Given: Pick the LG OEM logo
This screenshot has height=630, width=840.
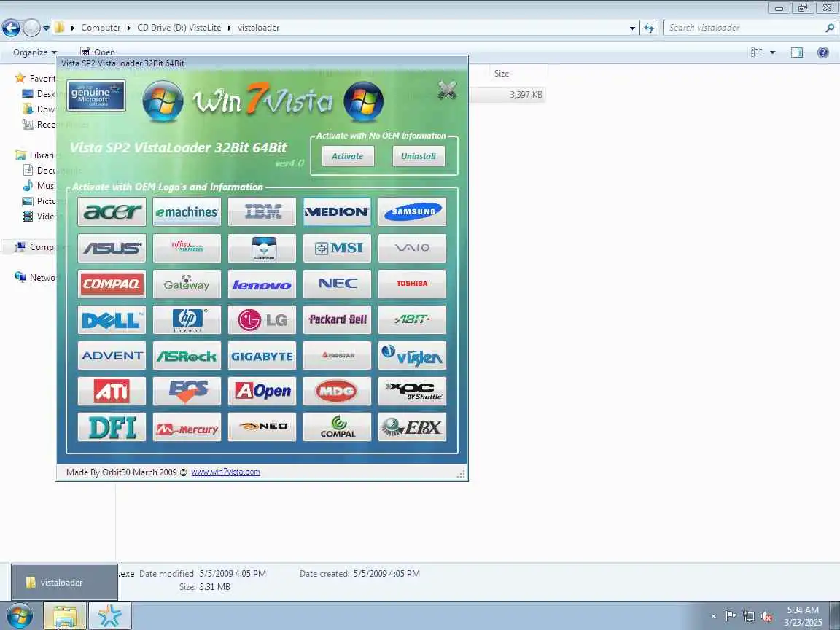Looking at the screenshot, I should (x=262, y=320).
